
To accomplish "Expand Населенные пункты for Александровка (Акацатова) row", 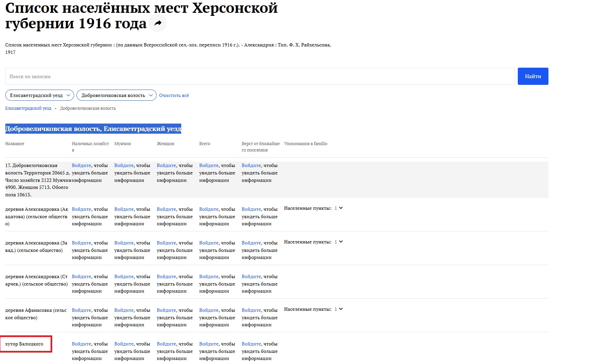I will [x=341, y=208].
